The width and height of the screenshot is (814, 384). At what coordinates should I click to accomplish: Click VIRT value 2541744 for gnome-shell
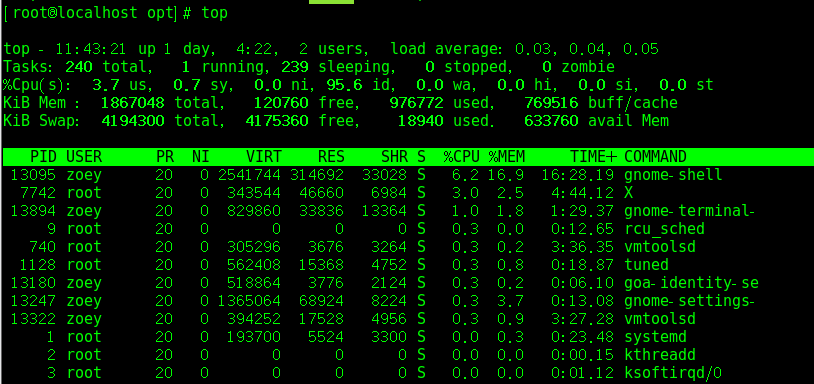(x=249, y=175)
